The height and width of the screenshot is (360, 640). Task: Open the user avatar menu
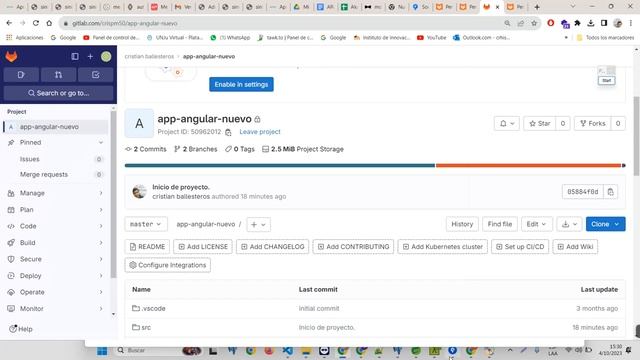[x=106, y=56]
